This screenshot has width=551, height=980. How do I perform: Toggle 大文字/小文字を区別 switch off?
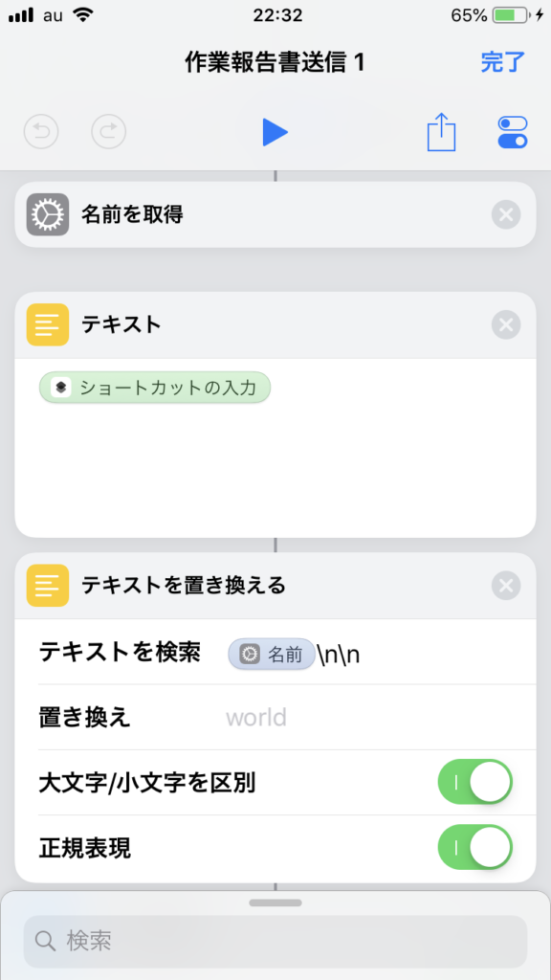(475, 782)
